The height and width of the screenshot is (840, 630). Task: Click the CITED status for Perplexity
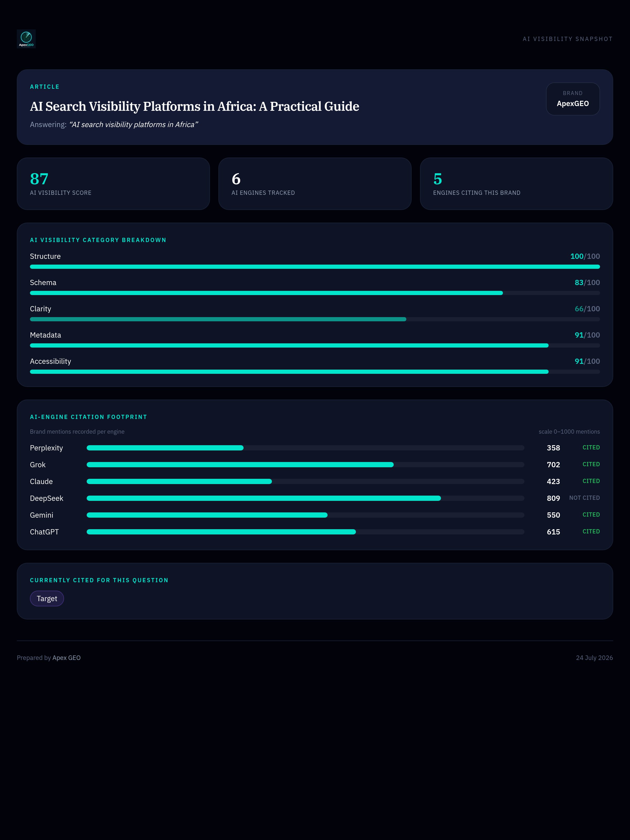tap(591, 447)
